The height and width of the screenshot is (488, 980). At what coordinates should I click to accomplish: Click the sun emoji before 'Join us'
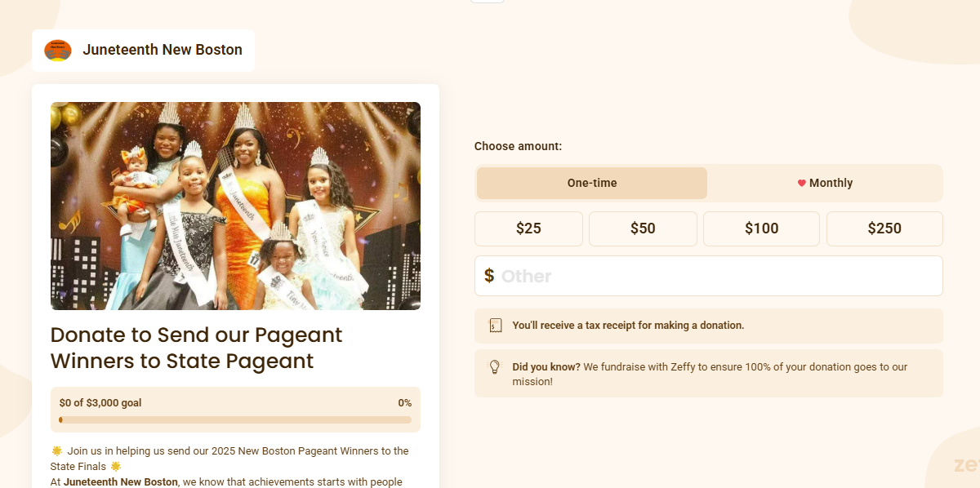[56, 450]
